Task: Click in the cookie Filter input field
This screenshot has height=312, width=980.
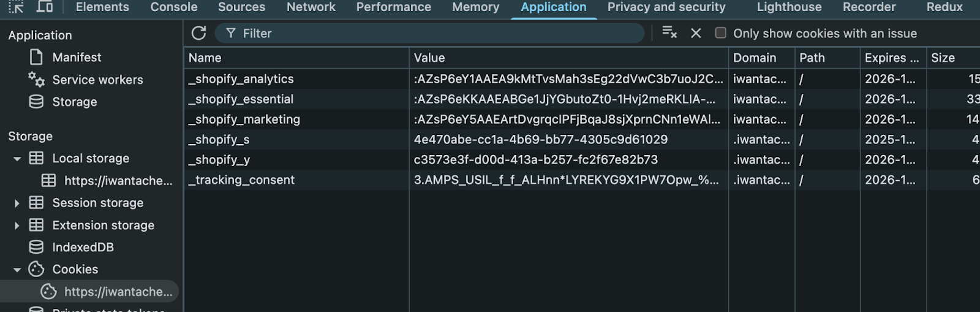Action: 429,33
